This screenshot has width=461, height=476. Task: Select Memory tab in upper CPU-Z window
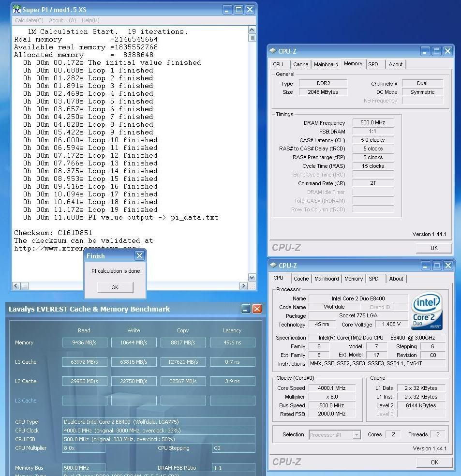tap(353, 63)
